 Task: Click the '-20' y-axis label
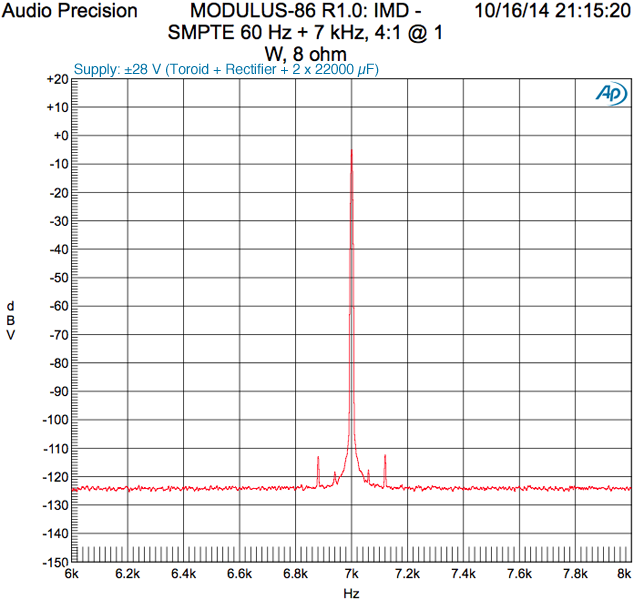coord(59,193)
